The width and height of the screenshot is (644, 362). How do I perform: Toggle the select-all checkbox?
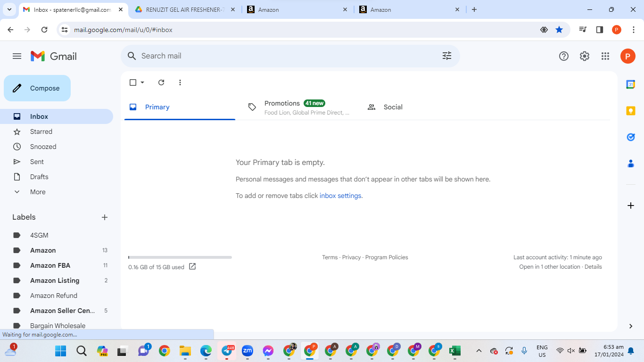133,82
